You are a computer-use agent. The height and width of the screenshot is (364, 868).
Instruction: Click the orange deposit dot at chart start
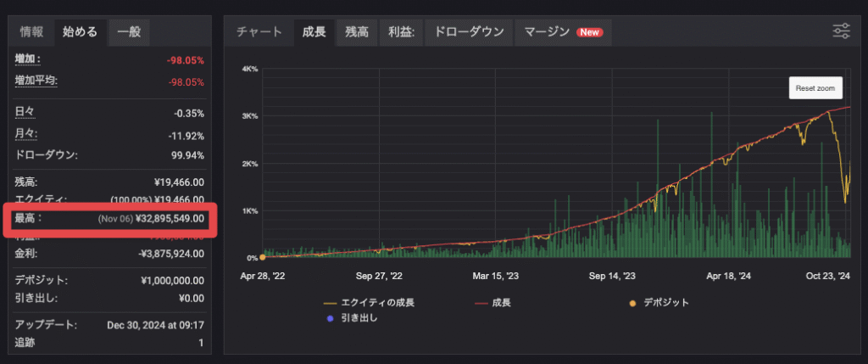[263, 257]
